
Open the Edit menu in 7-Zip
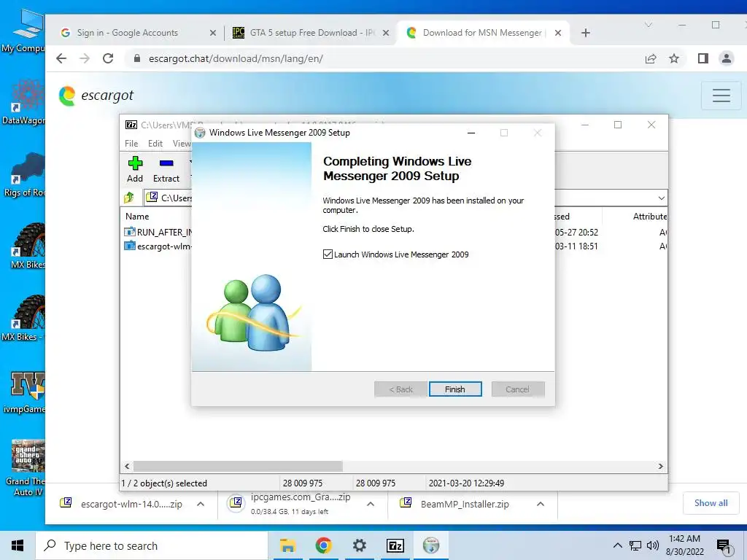tap(155, 144)
